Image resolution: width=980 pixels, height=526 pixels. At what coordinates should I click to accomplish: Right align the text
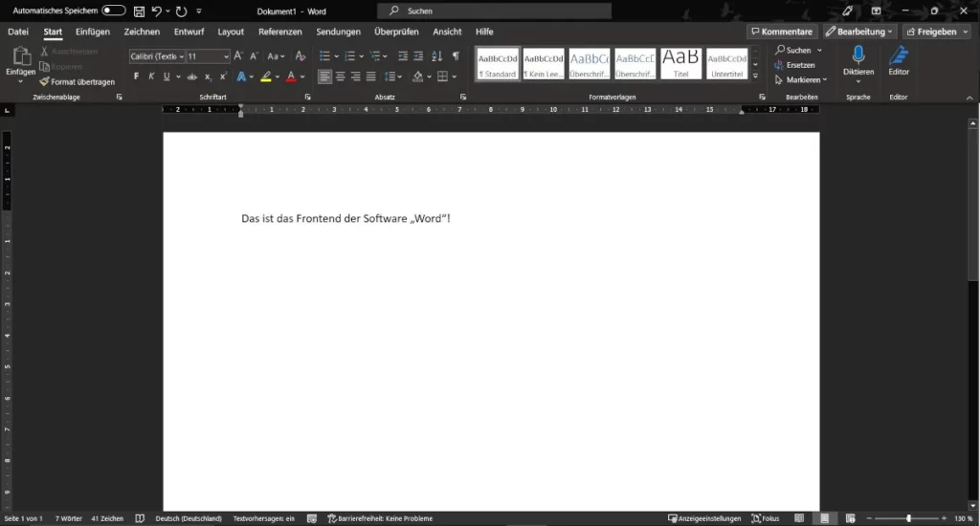(356, 77)
